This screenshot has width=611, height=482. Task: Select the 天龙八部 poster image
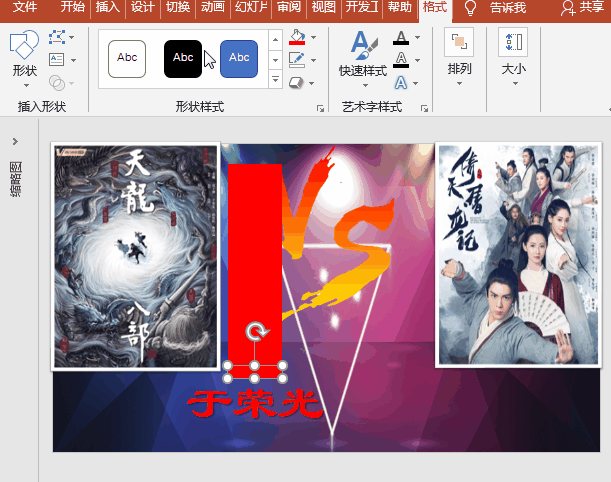click(136, 256)
